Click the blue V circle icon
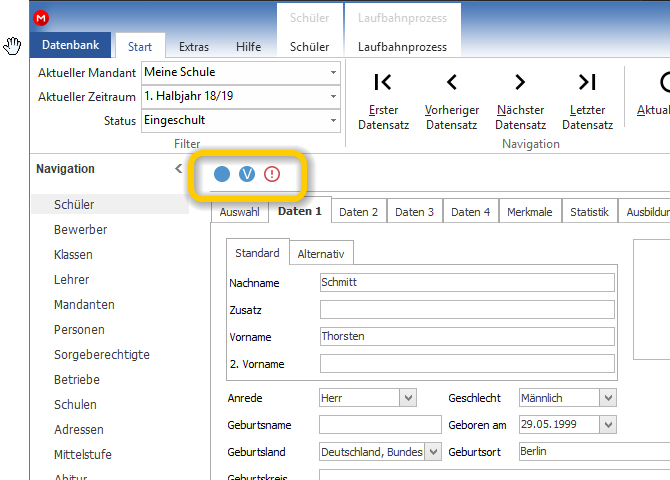670x480 pixels. 247,174
